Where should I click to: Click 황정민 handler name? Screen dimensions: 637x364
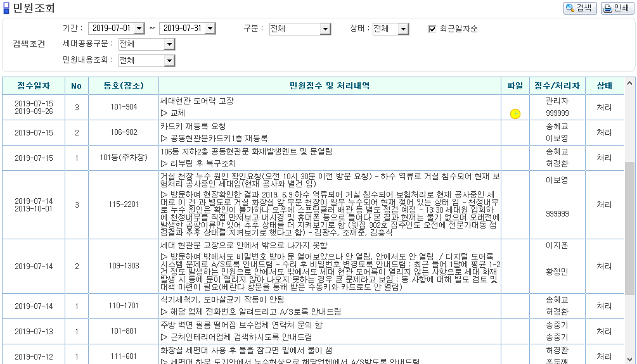click(557, 272)
